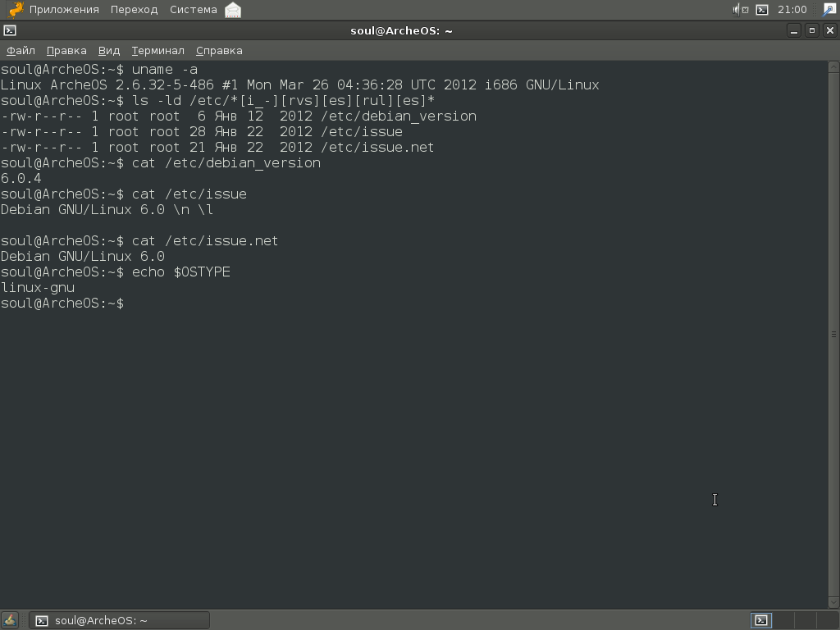
Task: Open the Терминал menu
Action: tap(158, 50)
